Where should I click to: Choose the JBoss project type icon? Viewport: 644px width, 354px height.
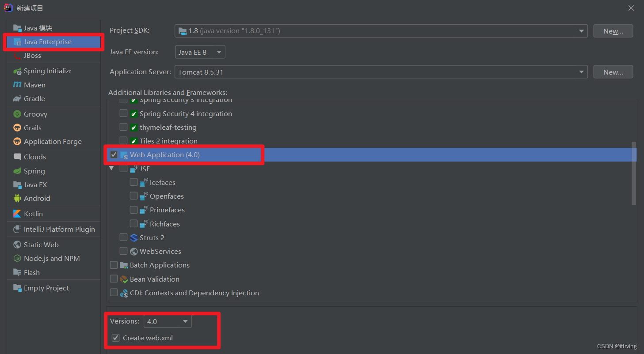point(17,56)
